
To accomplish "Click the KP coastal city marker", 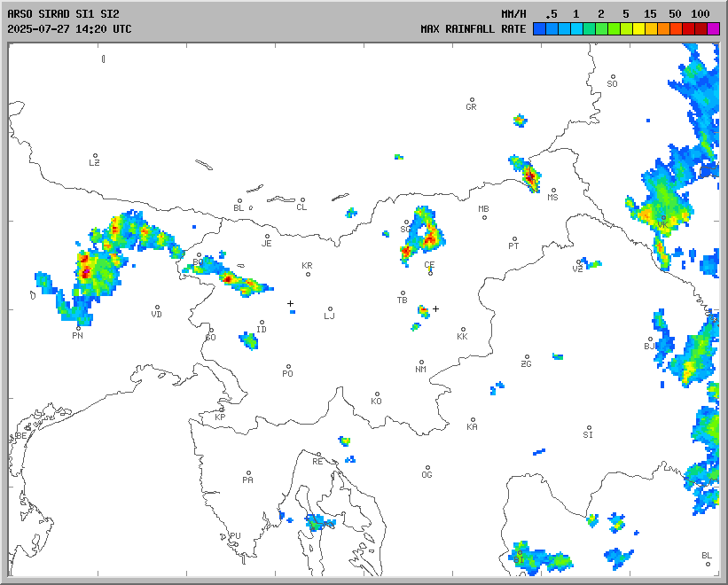I will click(x=222, y=409).
